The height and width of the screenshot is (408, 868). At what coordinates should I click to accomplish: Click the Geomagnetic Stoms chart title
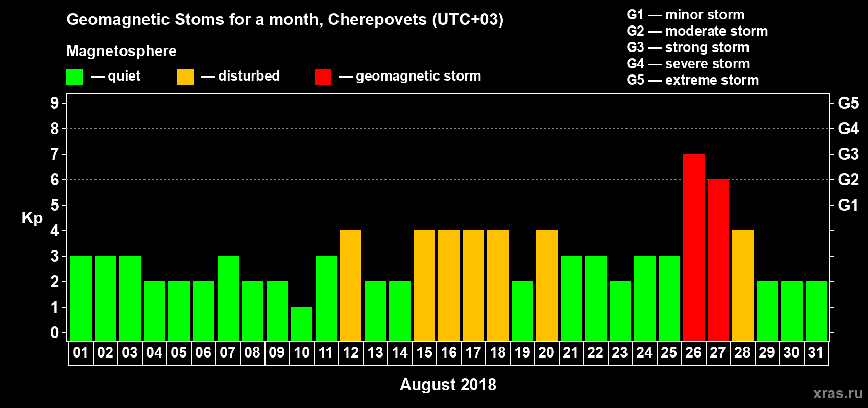(285, 20)
